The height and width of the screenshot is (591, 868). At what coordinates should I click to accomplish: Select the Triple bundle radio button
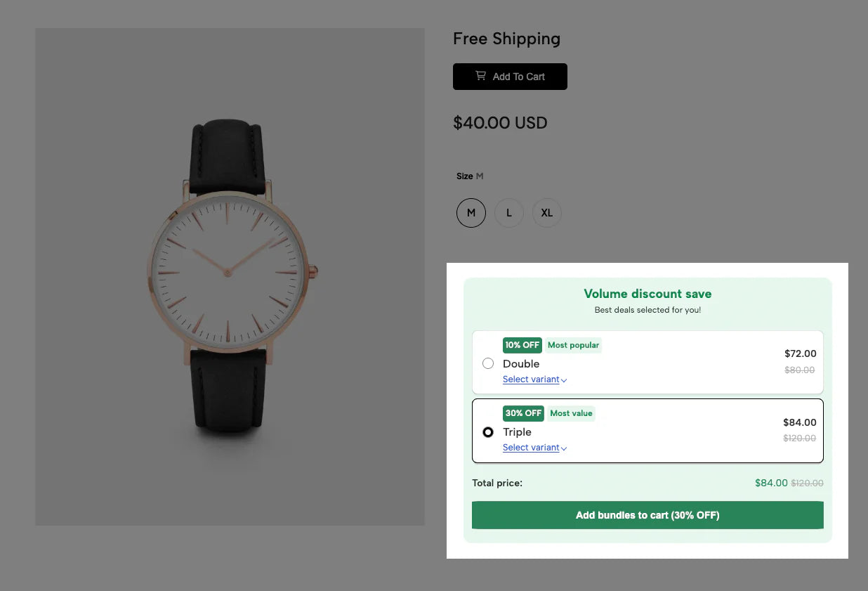click(x=488, y=432)
